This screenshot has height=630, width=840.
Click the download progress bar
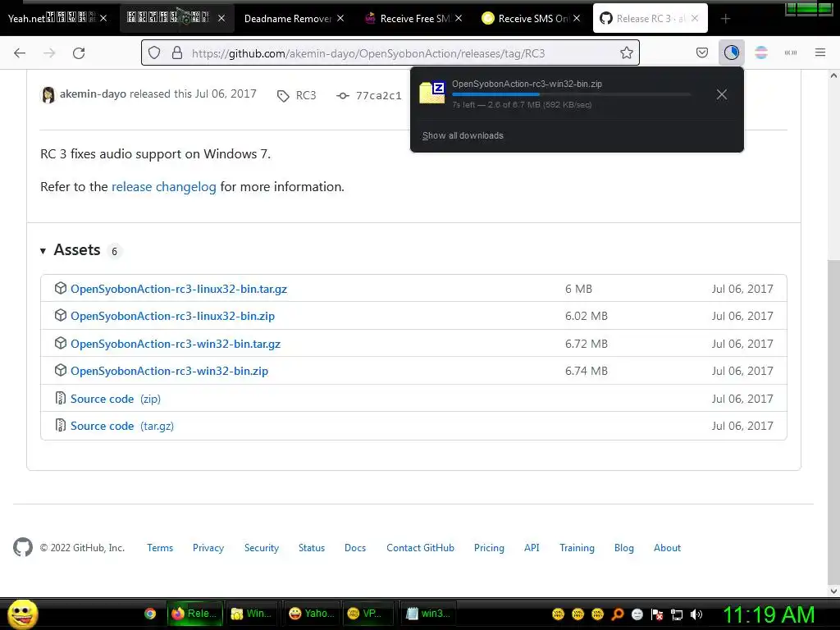pyautogui.click(x=571, y=94)
